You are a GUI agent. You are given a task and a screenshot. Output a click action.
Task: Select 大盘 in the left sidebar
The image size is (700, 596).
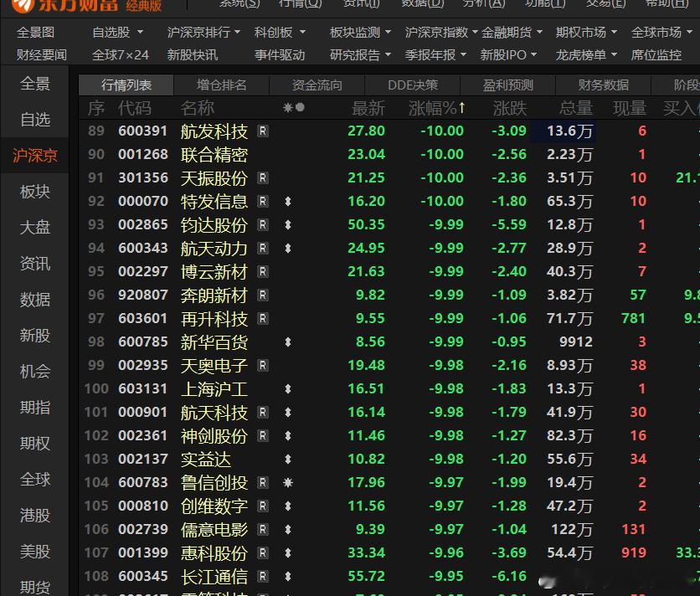[x=35, y=227]
